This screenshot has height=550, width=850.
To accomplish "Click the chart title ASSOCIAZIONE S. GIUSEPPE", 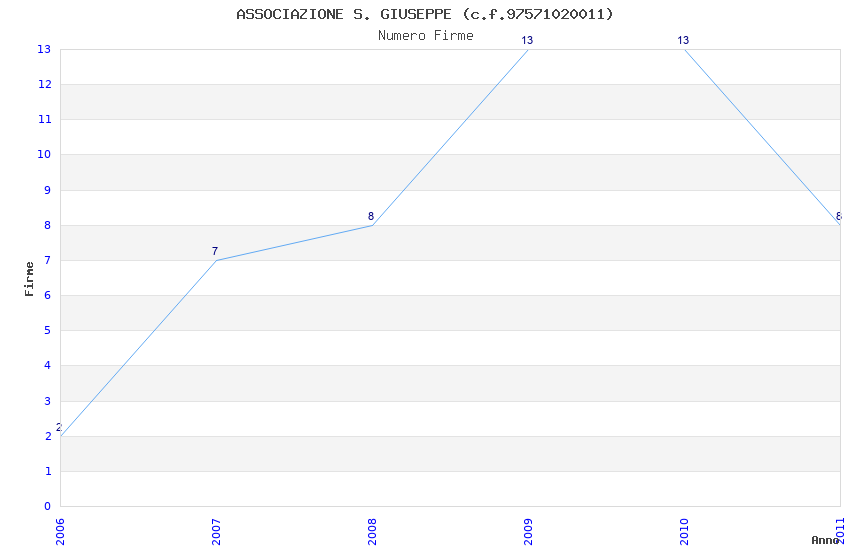I will pos(424,14).
